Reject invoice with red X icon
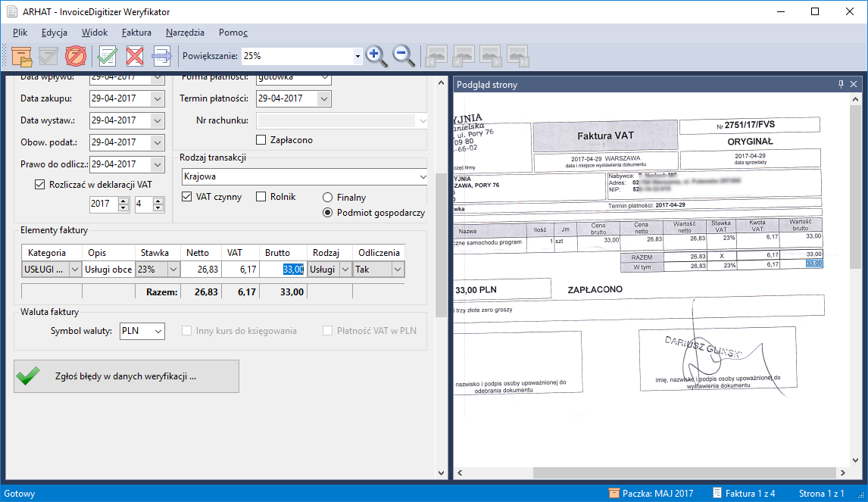 tap(135, 56)
